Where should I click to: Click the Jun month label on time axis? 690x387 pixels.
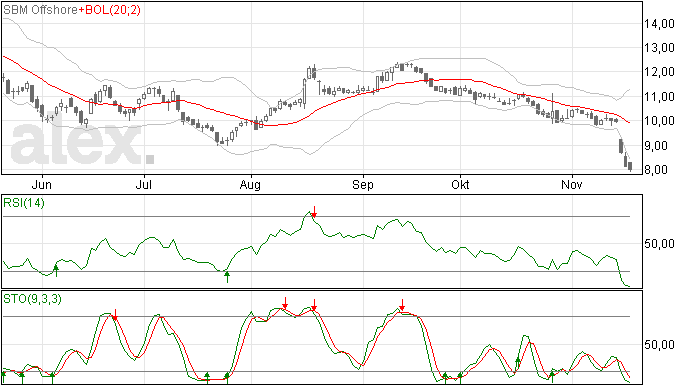[x=42, y=185]
